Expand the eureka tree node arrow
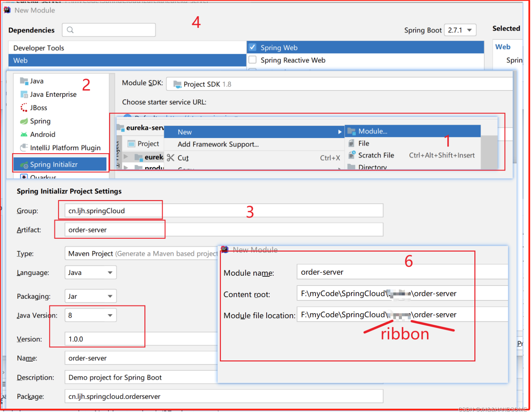This screenshot has width=532, height=415. coord(126,157)
